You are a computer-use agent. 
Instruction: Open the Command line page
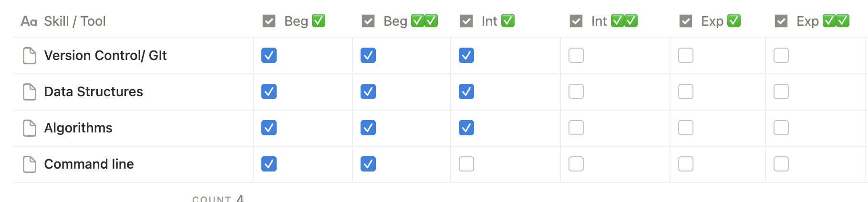[89, 164]
